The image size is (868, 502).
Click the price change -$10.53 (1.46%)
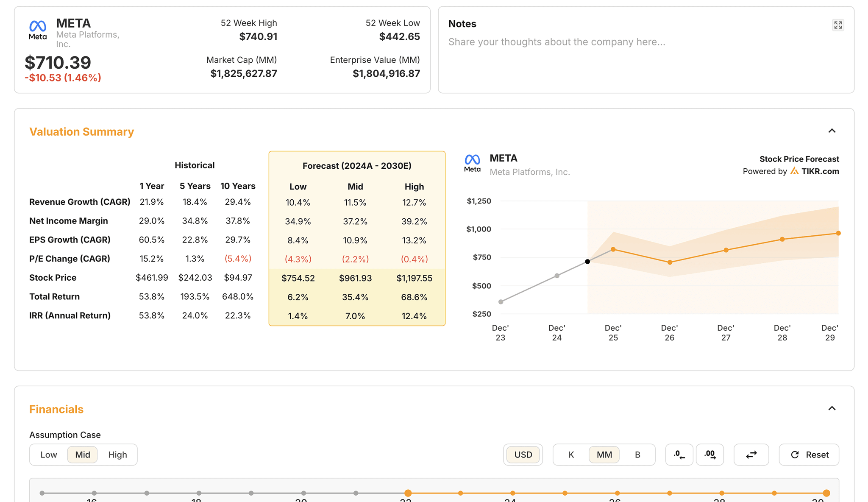tap(63, 78)
